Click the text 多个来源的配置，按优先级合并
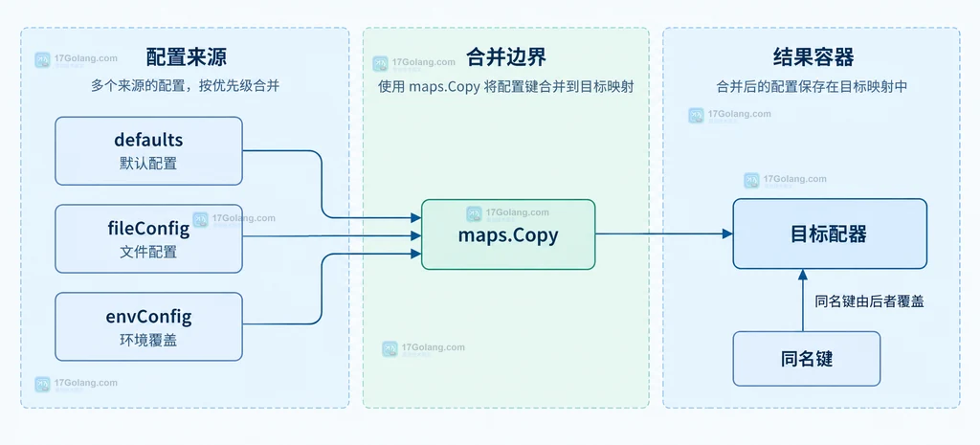 click(186, 86)
